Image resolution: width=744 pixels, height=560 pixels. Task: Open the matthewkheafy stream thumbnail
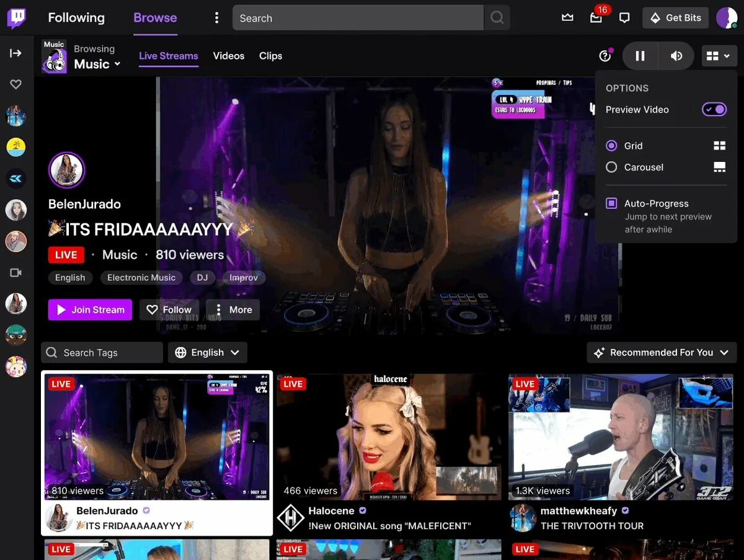click(621, 437)
